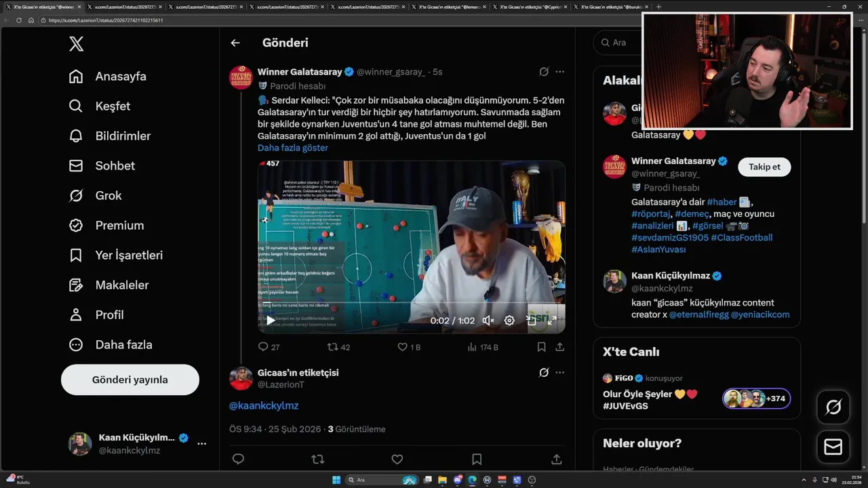The width and height of the screenshot is (868, 488).
Task: View analytics showing 174 B views
Action: coord(483,347)
